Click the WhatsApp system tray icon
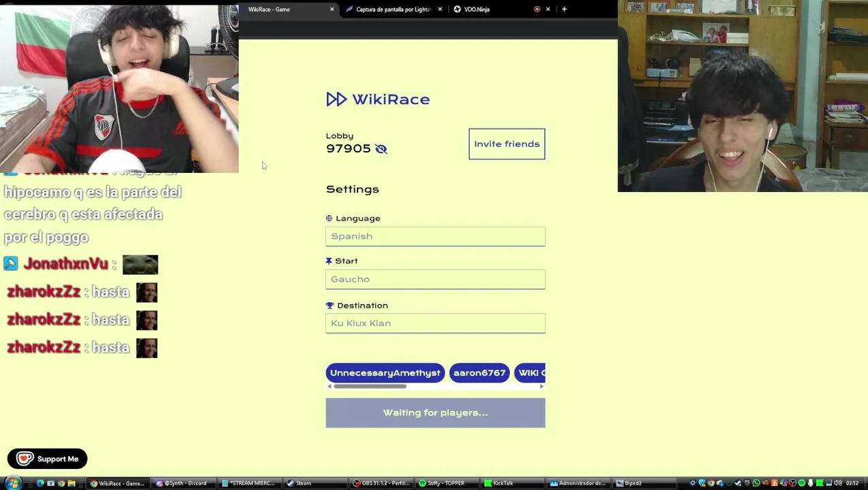 click(757, 483)
